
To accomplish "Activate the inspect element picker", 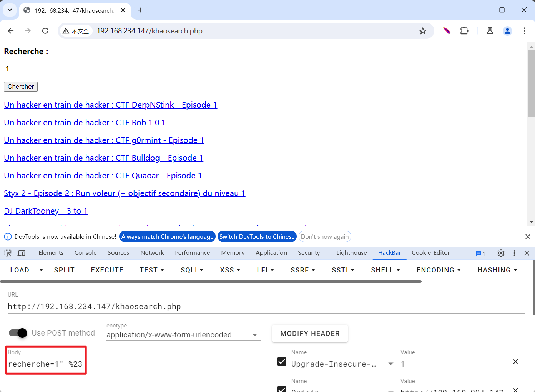I will pyautogui.click(x=8, y=253).
